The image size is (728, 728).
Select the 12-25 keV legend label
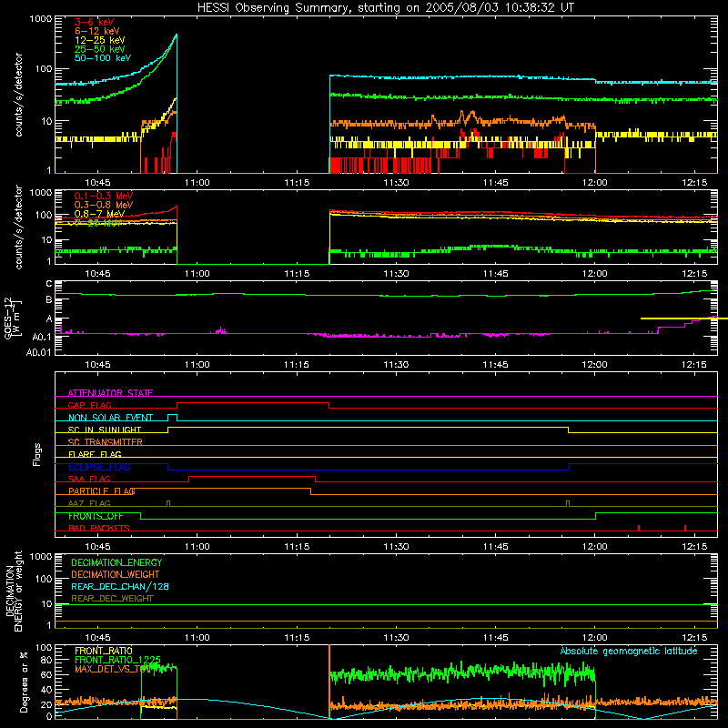point(100,40)
